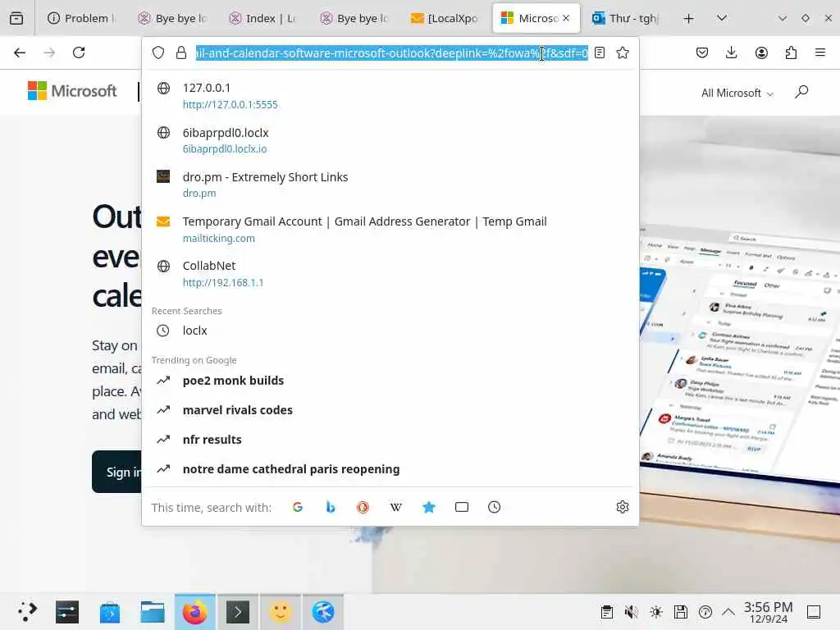Viewport: 840px width, 630px height.
Task: Select trending nfr results
Action: 390,440
